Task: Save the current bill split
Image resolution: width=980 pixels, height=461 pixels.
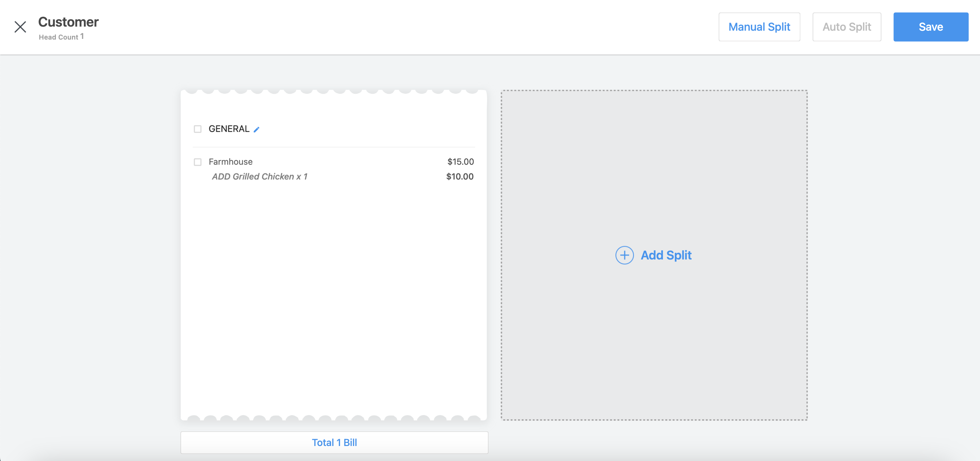Action: pos(931,27)
